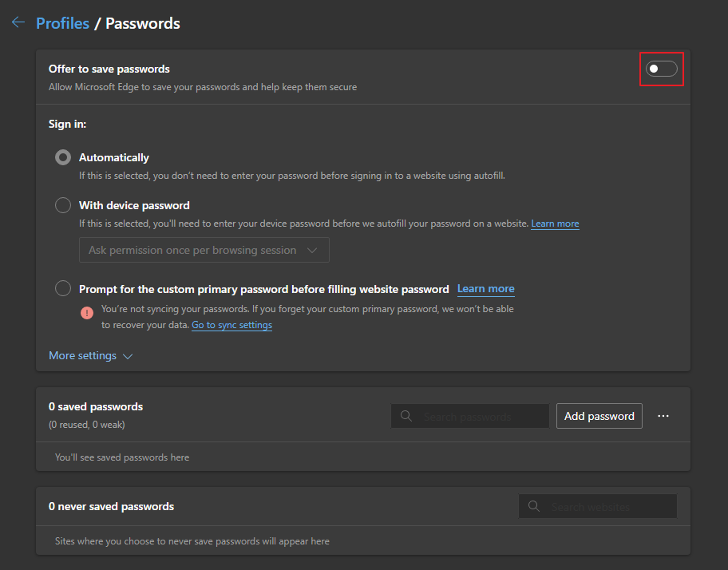Expand the More settings section
728x570 pixels.
click(82, 355)
